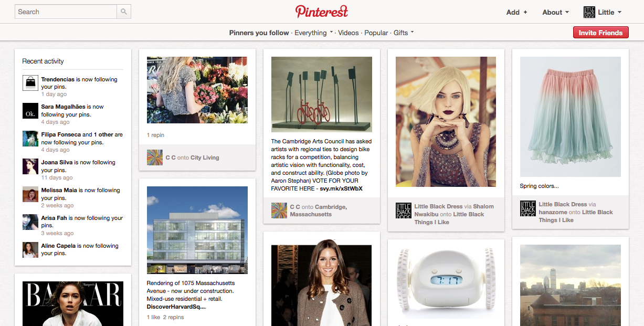Click C C colorful avatar beside City Living
644x326 pixels.
(x=155, y=157)
